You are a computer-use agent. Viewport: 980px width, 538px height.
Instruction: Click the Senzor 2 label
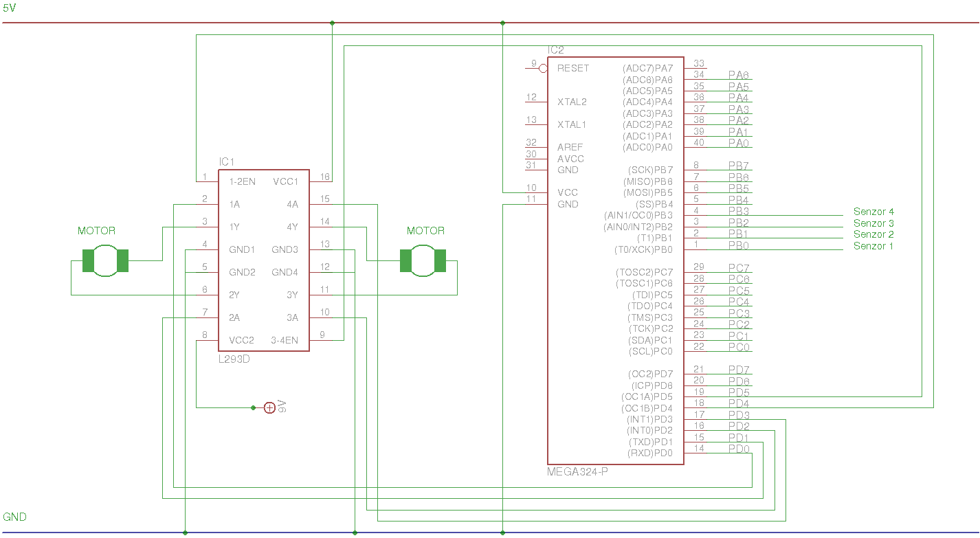coord(873,234)
